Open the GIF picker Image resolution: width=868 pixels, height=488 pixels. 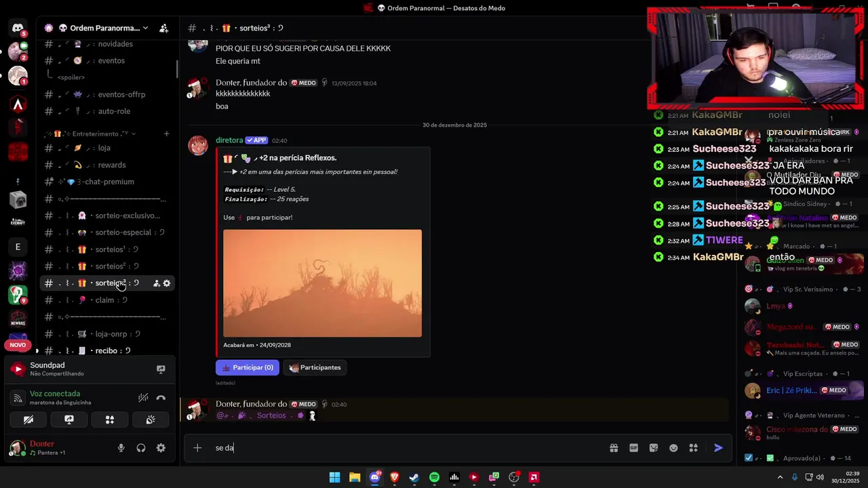633,448
